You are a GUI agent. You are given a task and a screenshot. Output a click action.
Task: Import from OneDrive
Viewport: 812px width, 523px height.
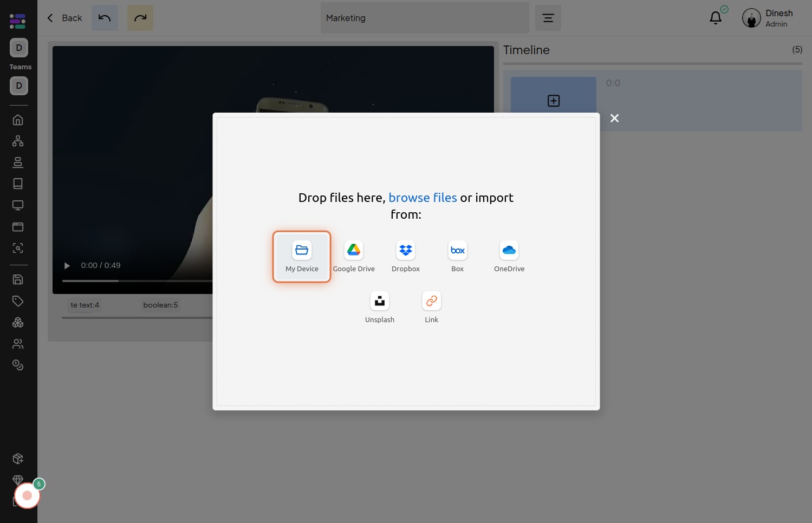click(x=509, y=257)
